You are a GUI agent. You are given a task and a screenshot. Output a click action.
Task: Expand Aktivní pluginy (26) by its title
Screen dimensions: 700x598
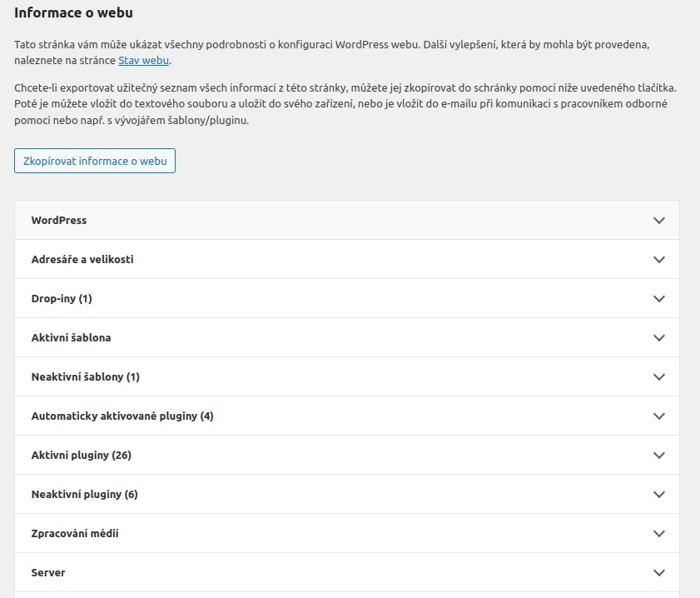(82, 456)
